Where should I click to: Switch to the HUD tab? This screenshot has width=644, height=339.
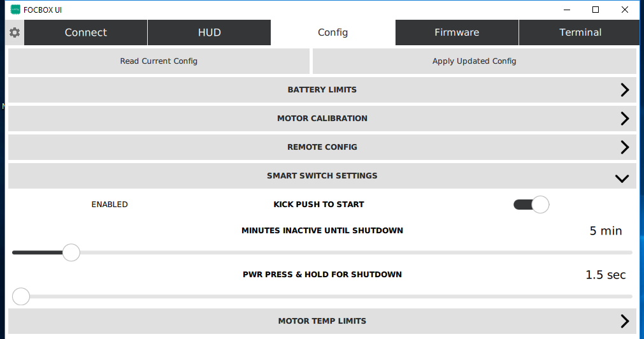click(209, 32)
